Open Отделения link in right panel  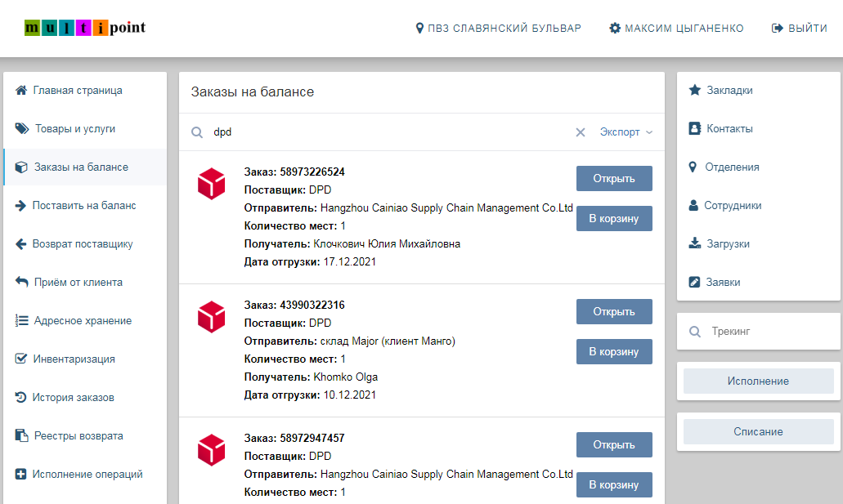pyautogui.click(x=758, y=167)
